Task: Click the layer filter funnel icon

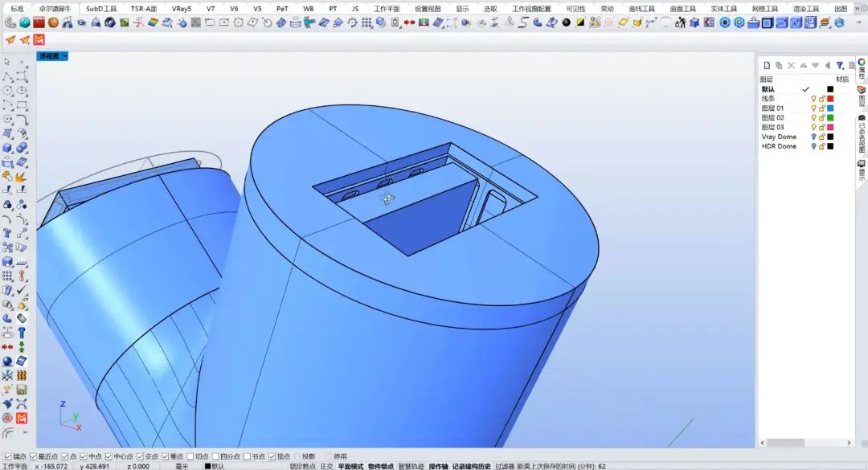Action: 839,65
